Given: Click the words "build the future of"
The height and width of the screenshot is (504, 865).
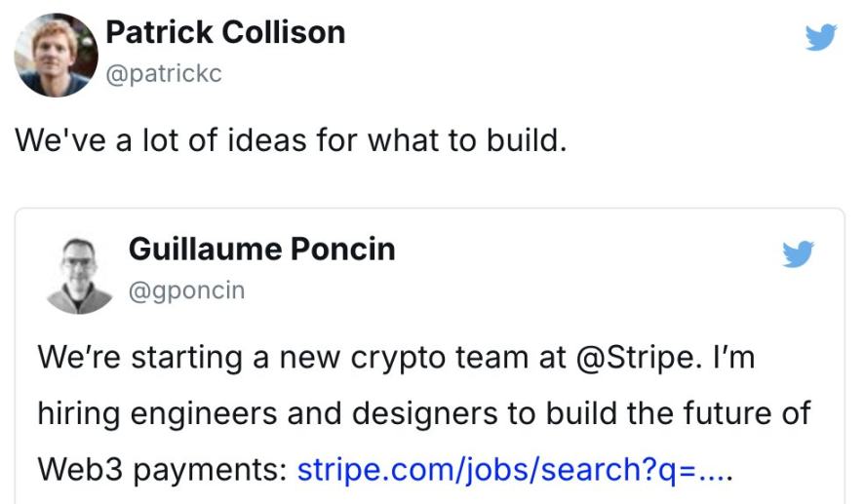Looking at the screenshot, I should pyautogui.click(x=675, y=413).
